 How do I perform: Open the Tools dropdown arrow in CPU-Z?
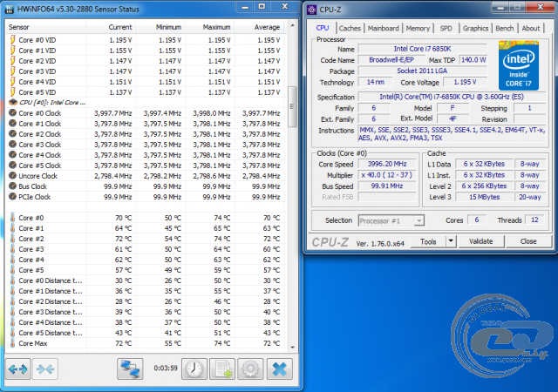(451, 241)
